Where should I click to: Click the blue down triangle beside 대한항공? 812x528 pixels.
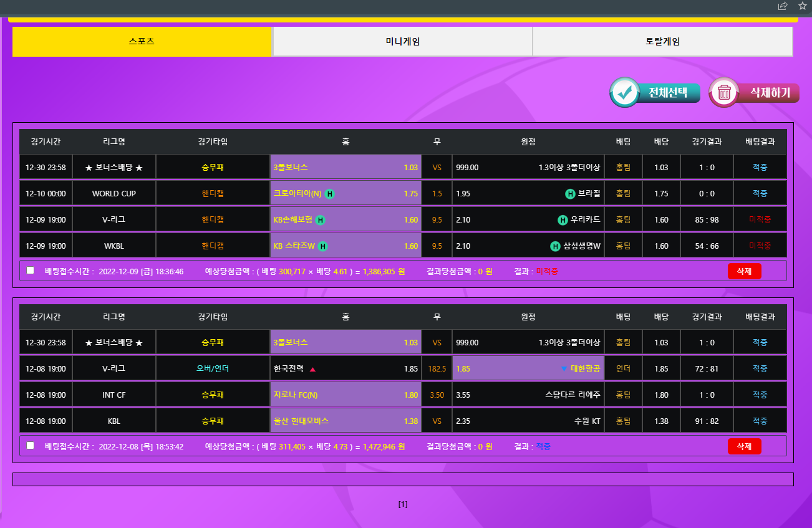coord(564,369)
